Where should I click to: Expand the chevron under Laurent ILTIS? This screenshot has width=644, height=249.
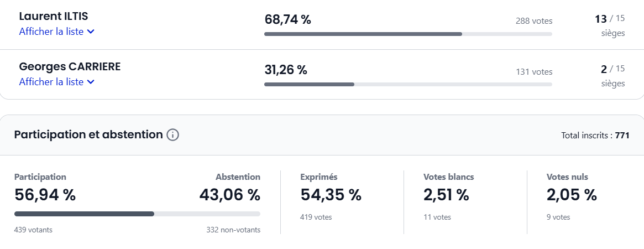tap(91, 32)
